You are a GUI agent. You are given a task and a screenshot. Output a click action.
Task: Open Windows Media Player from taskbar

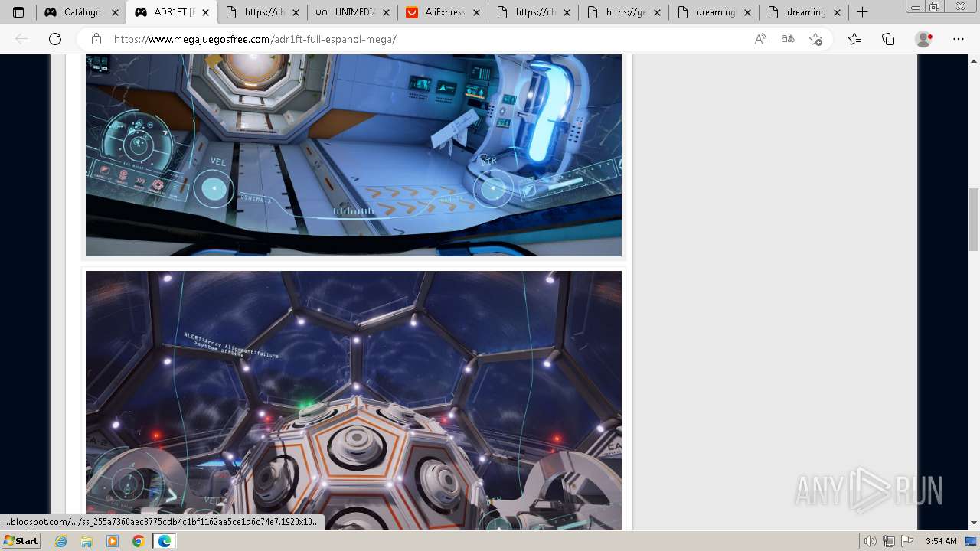[113, 541]
